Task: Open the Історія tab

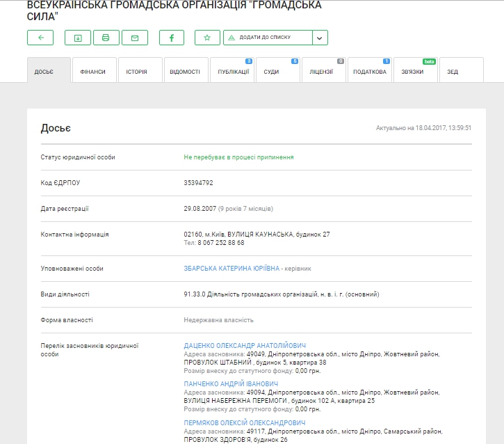Action: click(x=137, y=72)
